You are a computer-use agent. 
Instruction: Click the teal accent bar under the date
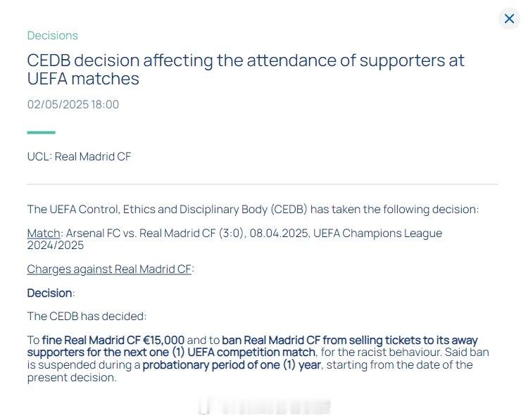tap(41, 132)
